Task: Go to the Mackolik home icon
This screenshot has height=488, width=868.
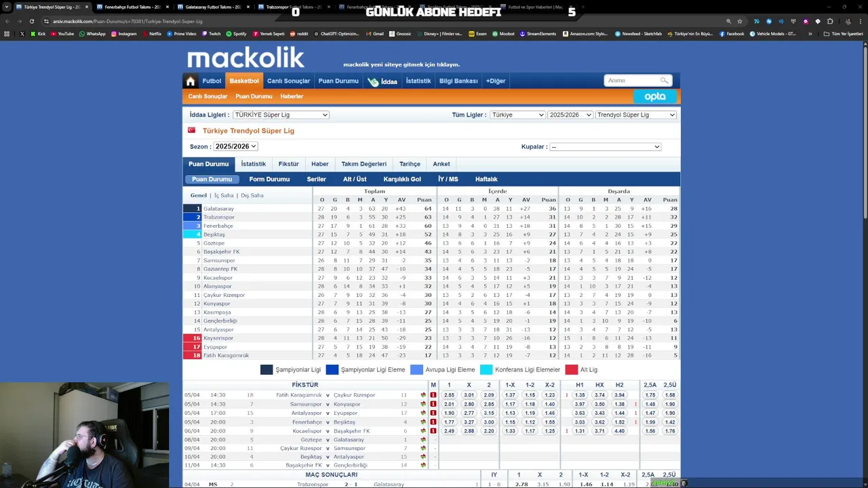Action: coord(191,81)
